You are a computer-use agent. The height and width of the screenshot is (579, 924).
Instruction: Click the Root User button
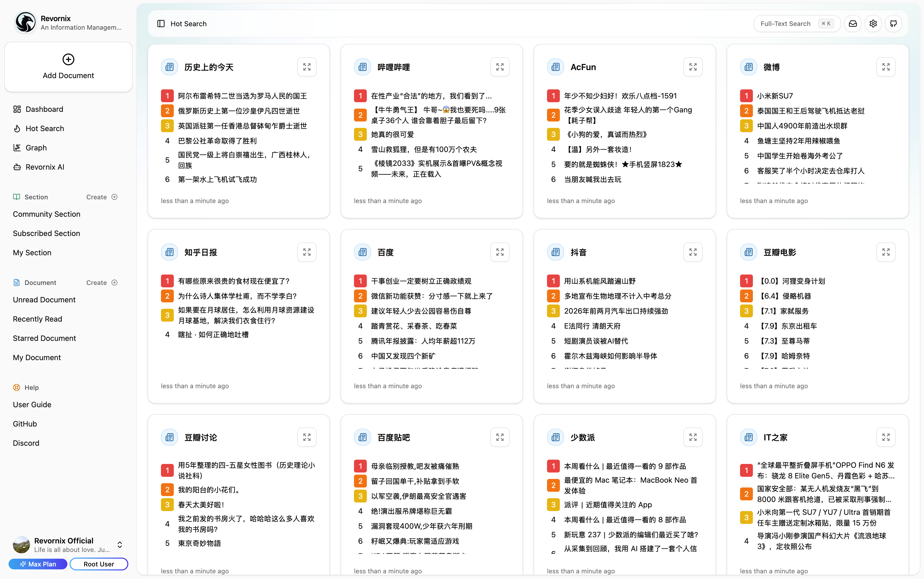pos(99,564)
